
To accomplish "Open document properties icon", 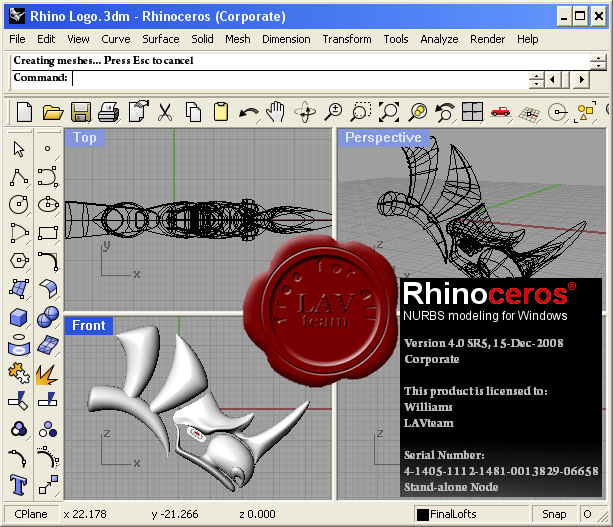I will click(138, 111).
